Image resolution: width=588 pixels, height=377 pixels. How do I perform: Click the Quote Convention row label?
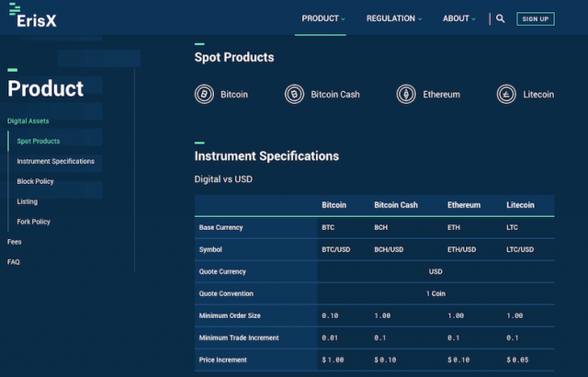pyautogui.click(x=226, y=293)
